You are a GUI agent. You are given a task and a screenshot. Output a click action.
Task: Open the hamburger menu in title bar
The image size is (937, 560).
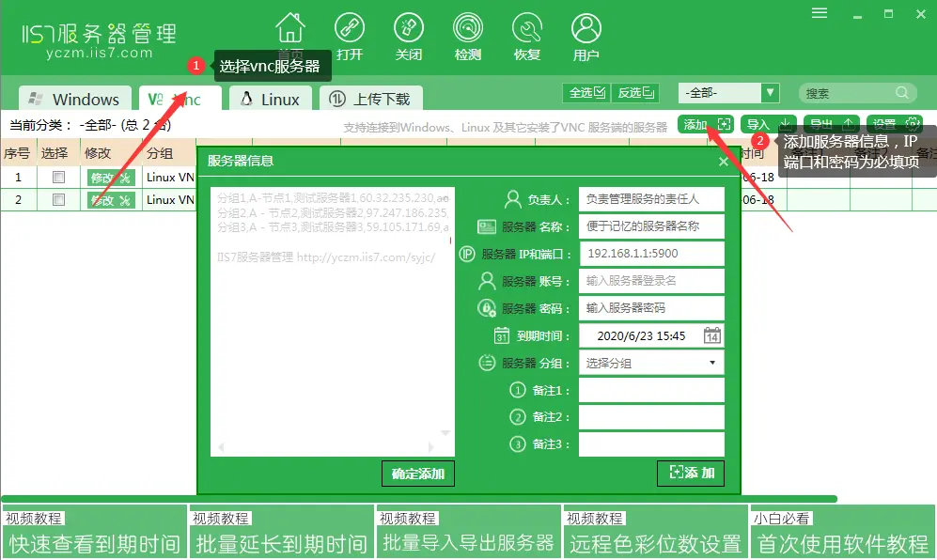(820, 12)
